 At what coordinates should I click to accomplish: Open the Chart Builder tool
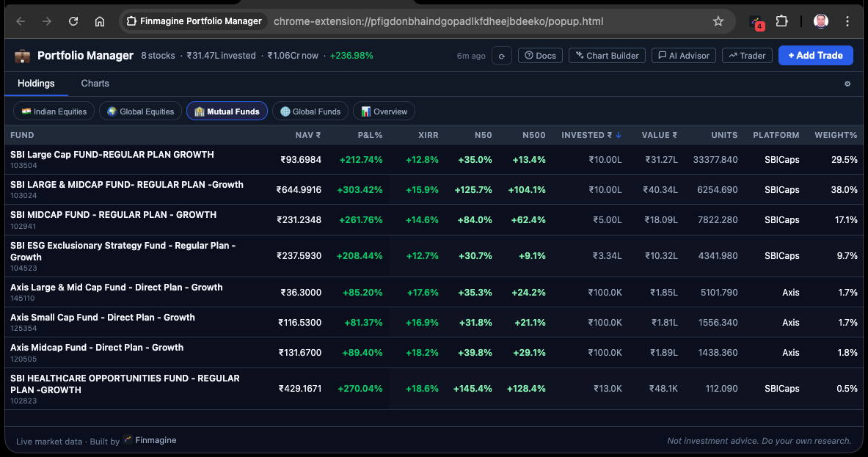(607, 55)
